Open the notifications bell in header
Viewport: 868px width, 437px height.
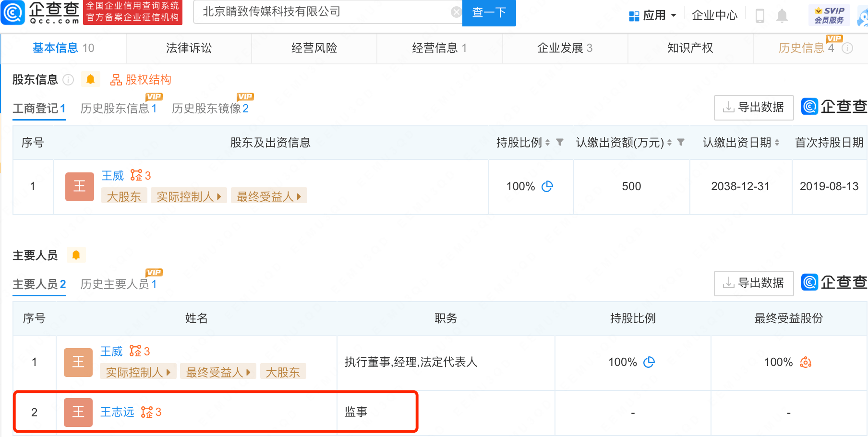[782, 16]
